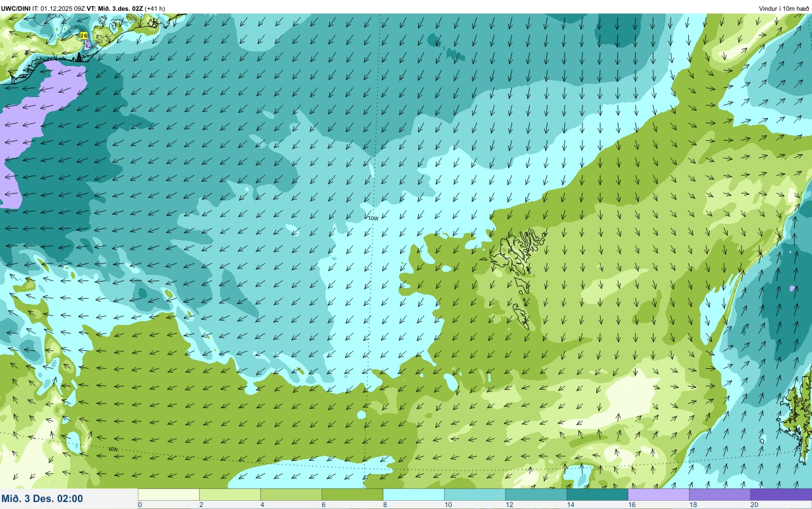Click the 'Vindur í 10m hæð' map title

click(784, 8)
